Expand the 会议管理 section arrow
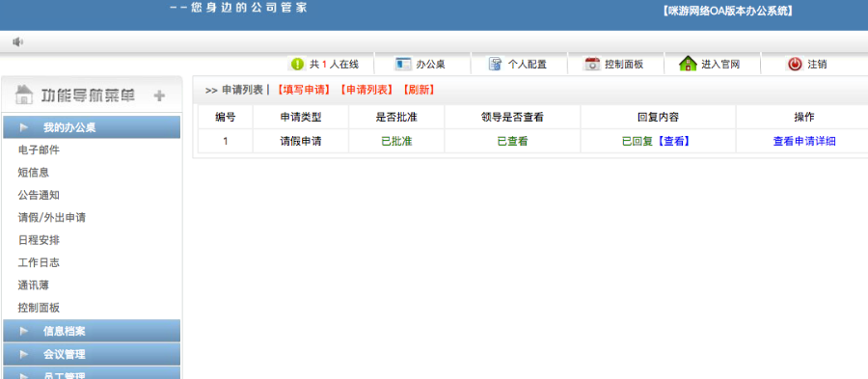Image resolution: width=868 pixels, height=379 pixels. (24, 354)
